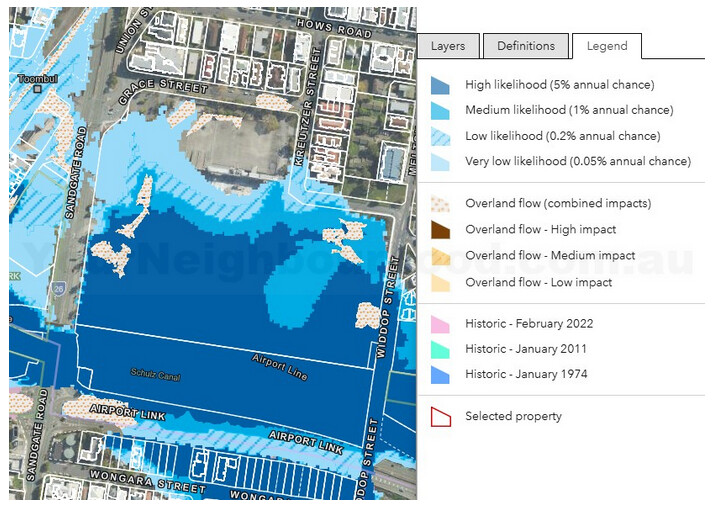Viewport: 713px width, 506px height.
Task: Click the Selected property outline icon
Action: click(x=440, y=417)
